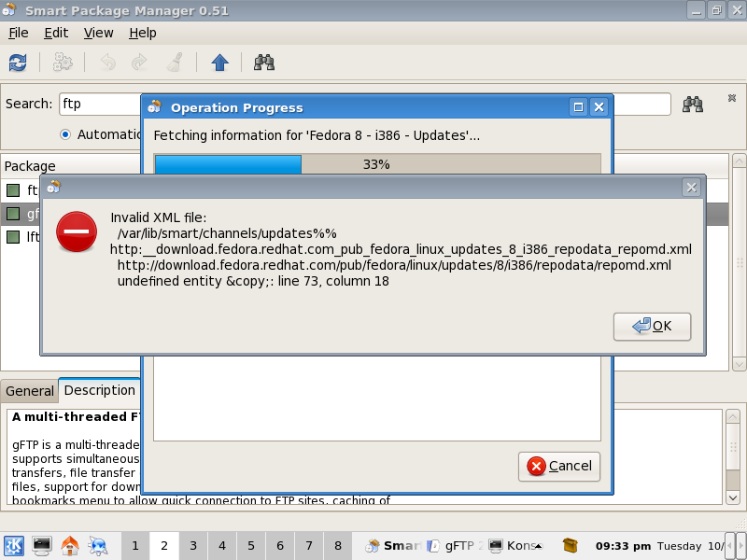This screenshot has width=747, height=560.
Task: Close the search bar with the small X
Action: point(732,98)
